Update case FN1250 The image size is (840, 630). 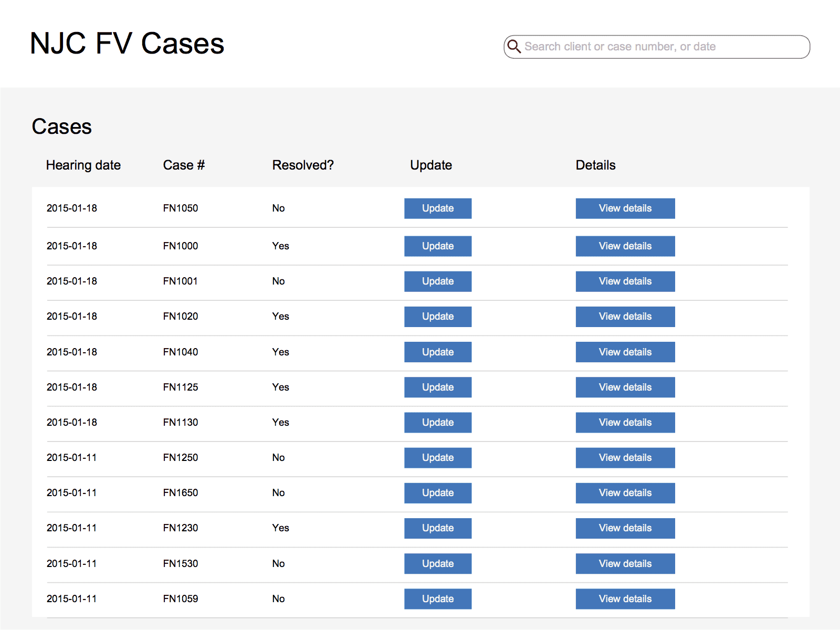(x=438, y=458)
